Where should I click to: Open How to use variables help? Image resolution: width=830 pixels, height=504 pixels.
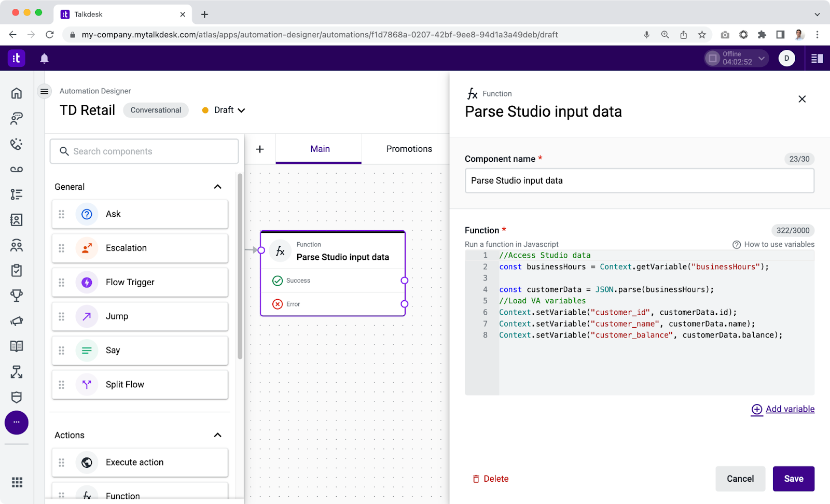point(773,245)
